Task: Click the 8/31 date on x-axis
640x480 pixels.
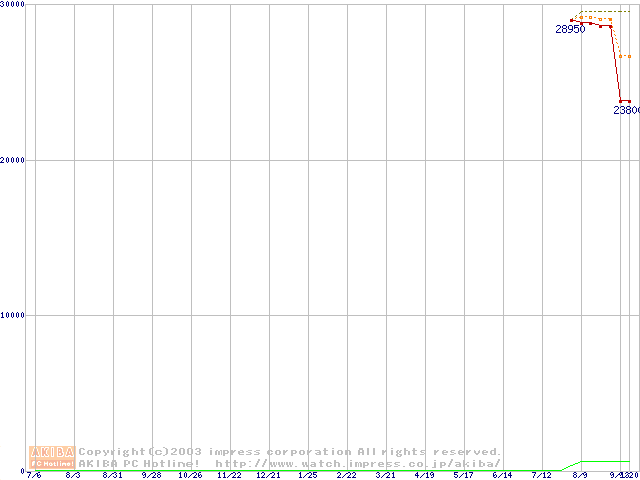Action: click(112, 475)
